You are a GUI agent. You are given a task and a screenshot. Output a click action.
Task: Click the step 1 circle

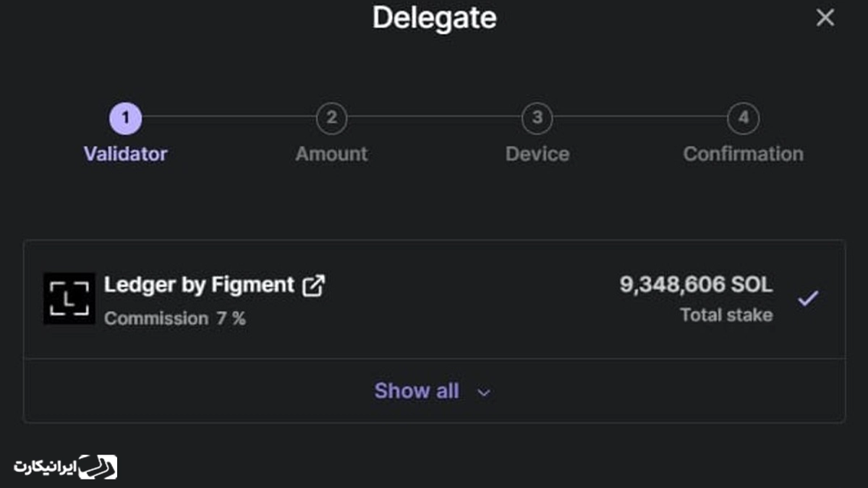(x=125, y=118)
